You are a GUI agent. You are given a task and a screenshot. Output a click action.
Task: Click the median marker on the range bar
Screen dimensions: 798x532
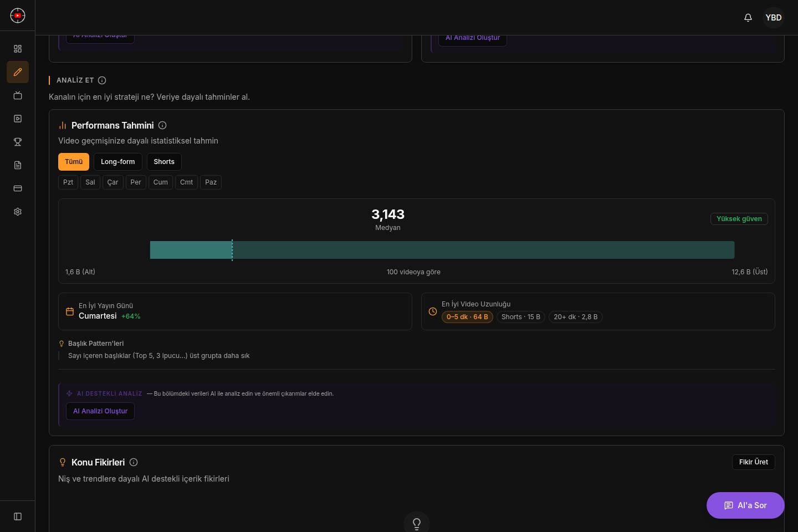pos(232,250)
